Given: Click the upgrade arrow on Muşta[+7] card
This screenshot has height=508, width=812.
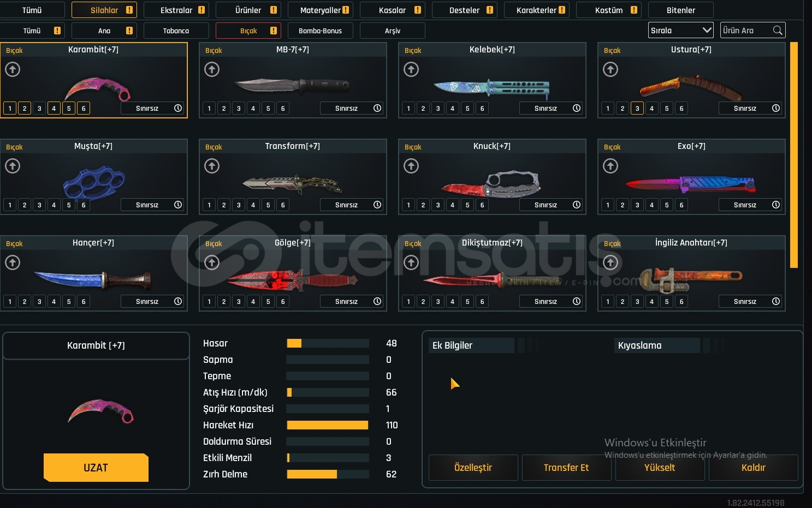Looking at the screenshot, I should point(13,166).
